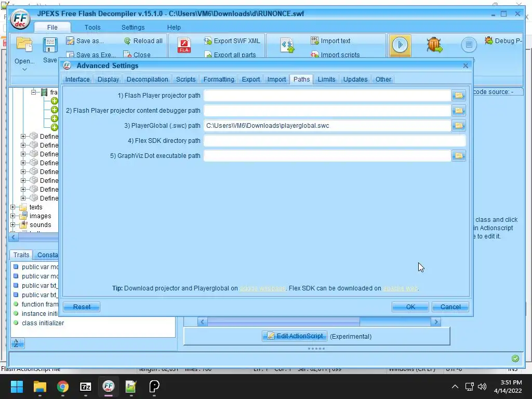
Task: Switch to the Other tab
Action: tap(383, 79)
